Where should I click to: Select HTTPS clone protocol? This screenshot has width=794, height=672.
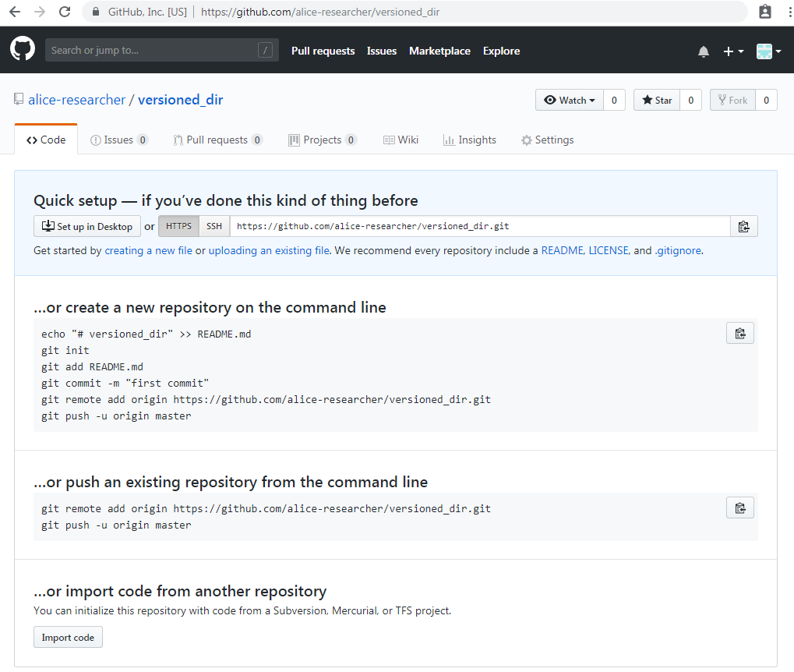pos(178,227)
